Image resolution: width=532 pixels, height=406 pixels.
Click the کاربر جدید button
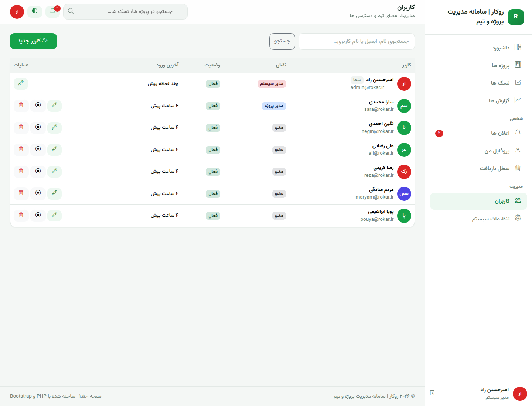pos(33,41)
